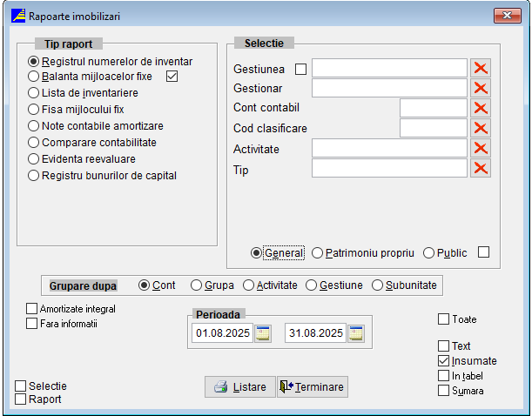Image resolution: width=532 pixels, height=416 pixels.
Task: Select Patrimoniu propriu option
Action: (318, 253)
